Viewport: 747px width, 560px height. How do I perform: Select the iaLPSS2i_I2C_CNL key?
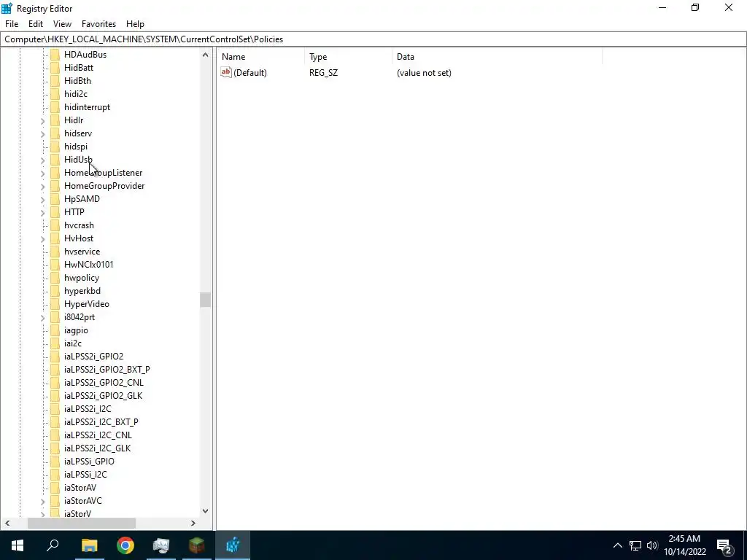[98, 435]
